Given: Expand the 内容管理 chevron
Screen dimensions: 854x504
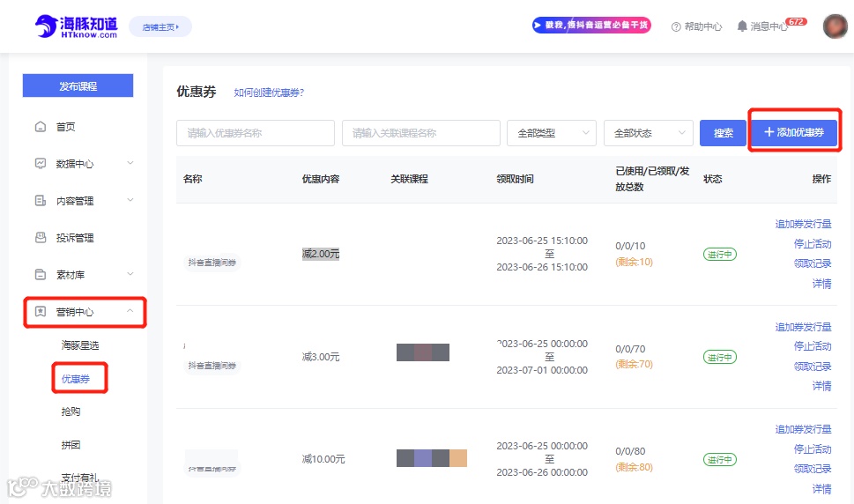Looking at the screenshot, I should pyautogui.click(x=130, y=200).
